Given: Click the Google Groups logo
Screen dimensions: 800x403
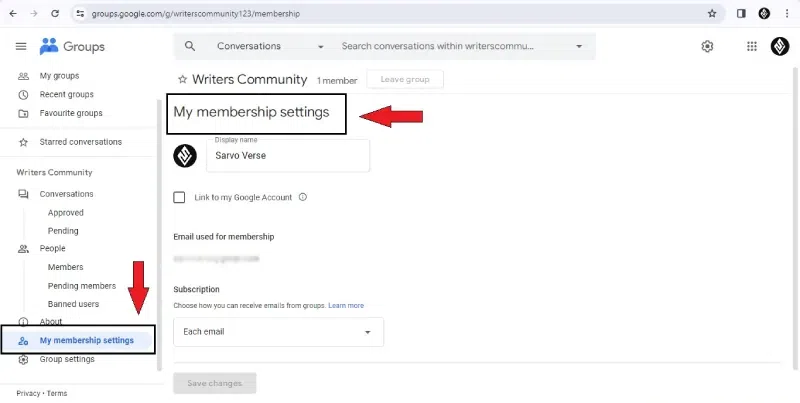Looking at the screenshot, I should [x=72, y=46].
